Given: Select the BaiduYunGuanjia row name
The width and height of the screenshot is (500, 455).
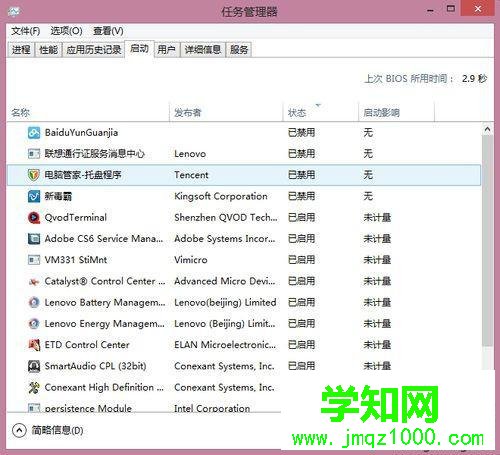Looking at the screenshot, I should pyautogui.click(x=81, y=133).
